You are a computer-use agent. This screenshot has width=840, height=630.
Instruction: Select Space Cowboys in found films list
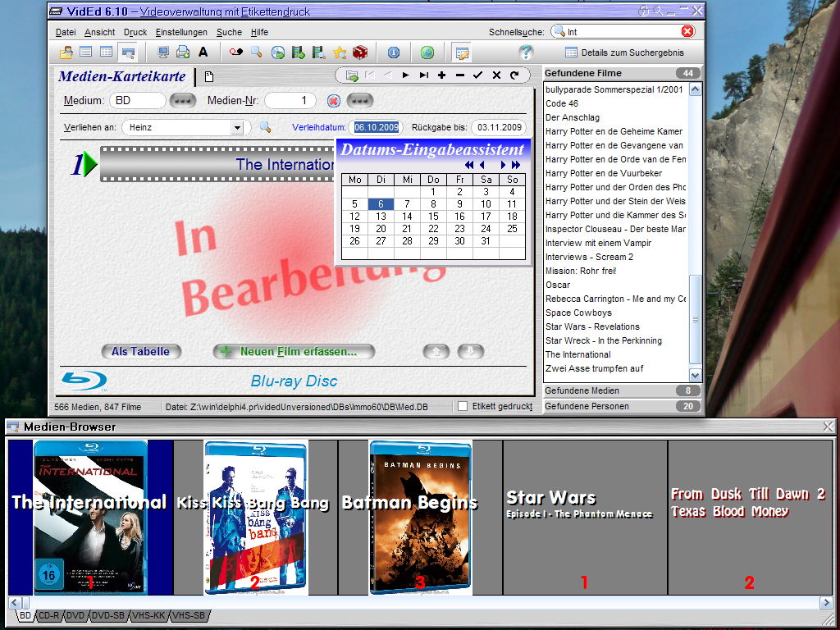[578, 313]
